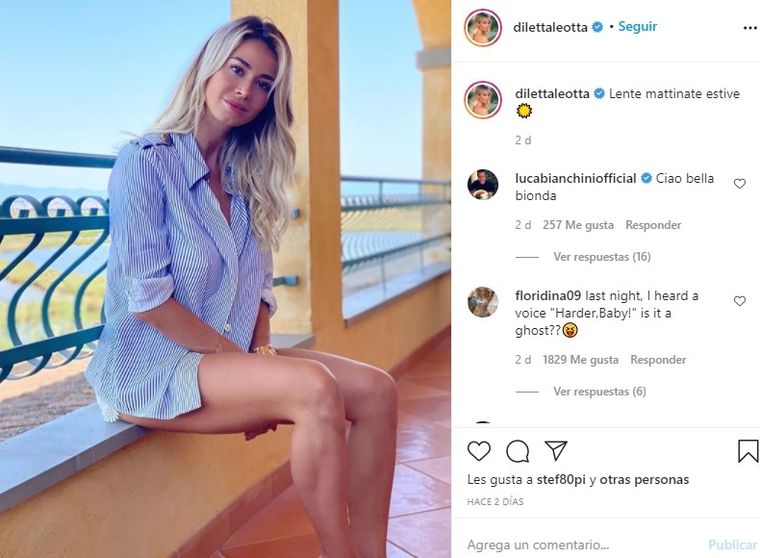The width and height of the screenshot is (760, 558).
Task: Like the post with heart icon
Action: point(479,451)
